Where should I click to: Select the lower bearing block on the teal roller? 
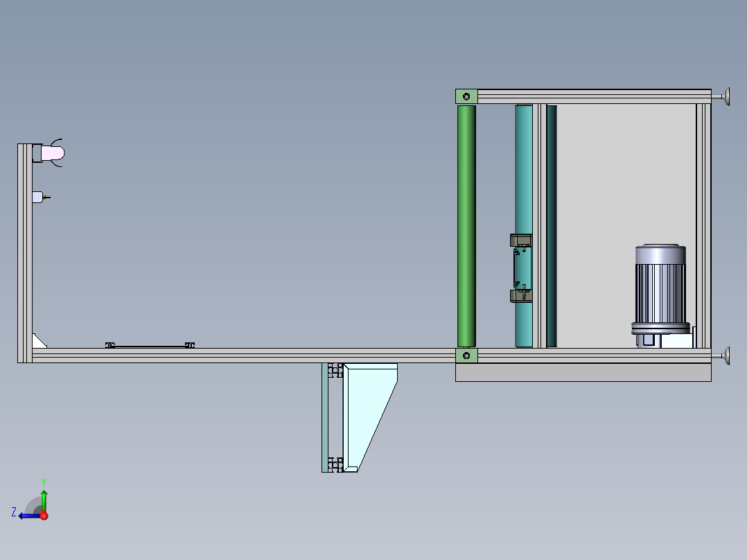(x=521, y=295)
